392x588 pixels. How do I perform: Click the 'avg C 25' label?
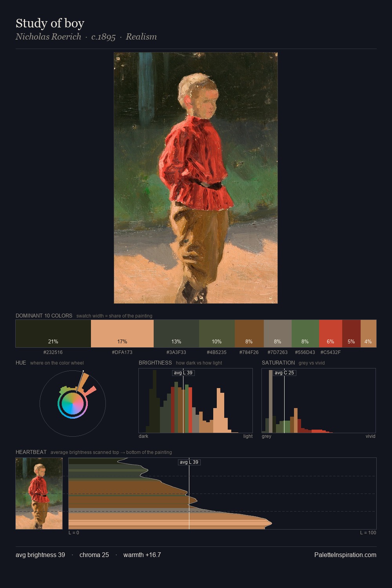pyautogui.click(x=284, y=373)
